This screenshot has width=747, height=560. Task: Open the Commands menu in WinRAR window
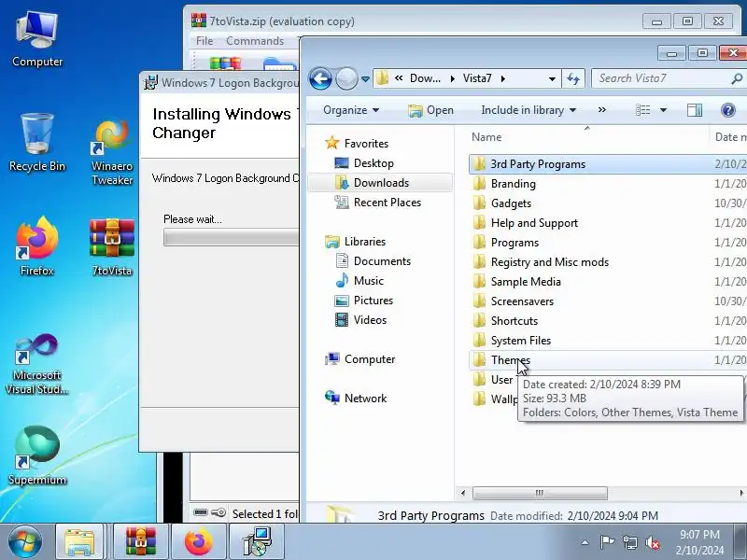[255, 41]
